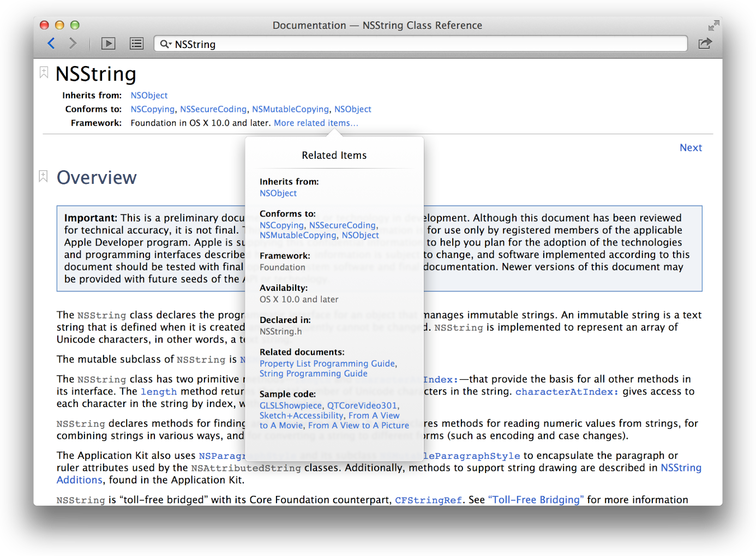Image resolution: width=756 pixels, height=556 pixels.
Task: Click the magnifier search options icon
Action: 165,44
